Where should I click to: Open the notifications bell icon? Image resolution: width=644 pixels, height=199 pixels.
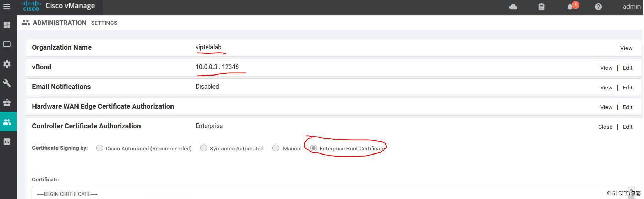[570, 7]
